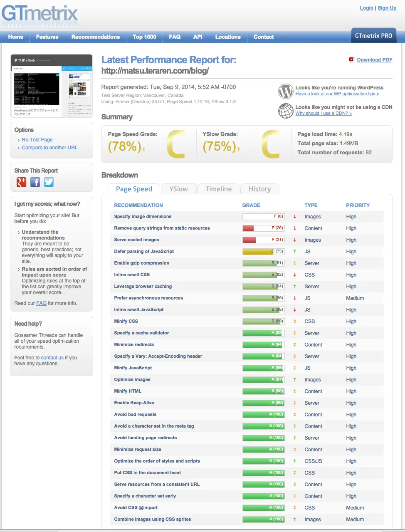
Task: Click the CDN globe icon
Action: pyautogui.click(x=286, y=111)
